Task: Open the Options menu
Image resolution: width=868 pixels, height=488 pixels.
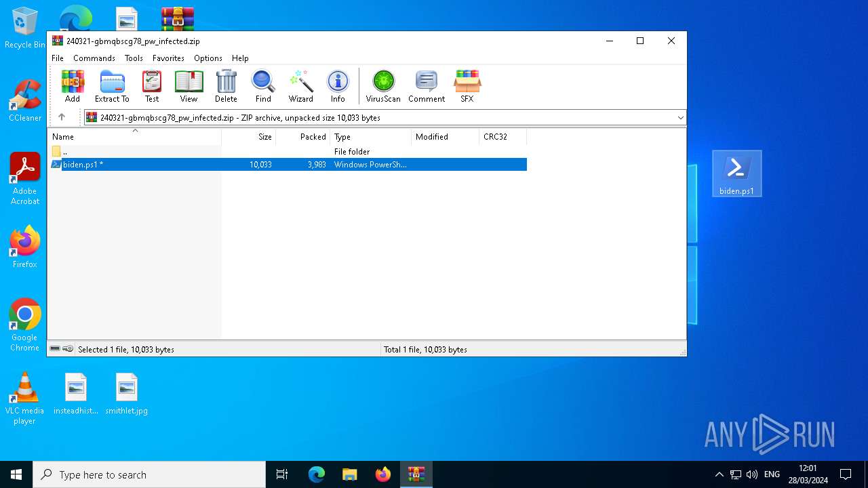Action: click(208, 58)
